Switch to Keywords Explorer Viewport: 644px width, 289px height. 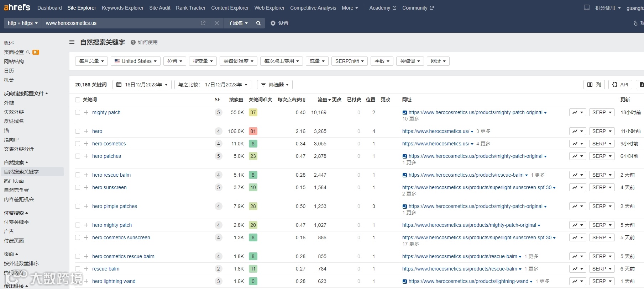tap(122, 8)
